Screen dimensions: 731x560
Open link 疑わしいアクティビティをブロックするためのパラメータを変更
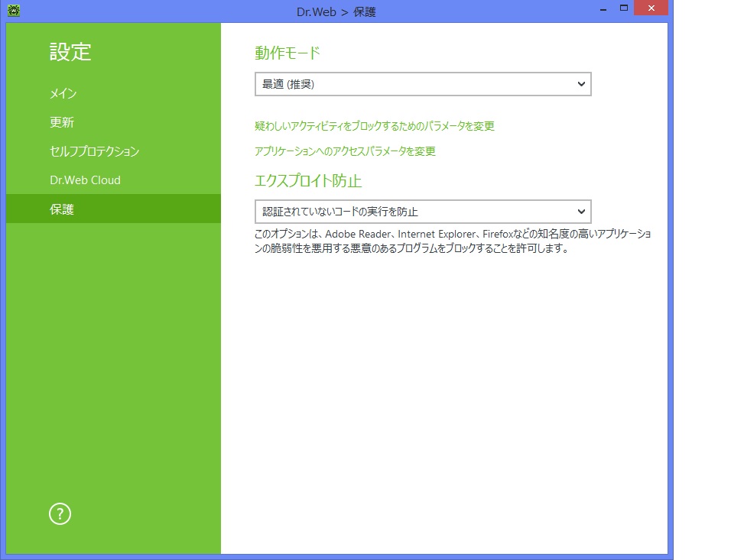[x=375, y=126]
